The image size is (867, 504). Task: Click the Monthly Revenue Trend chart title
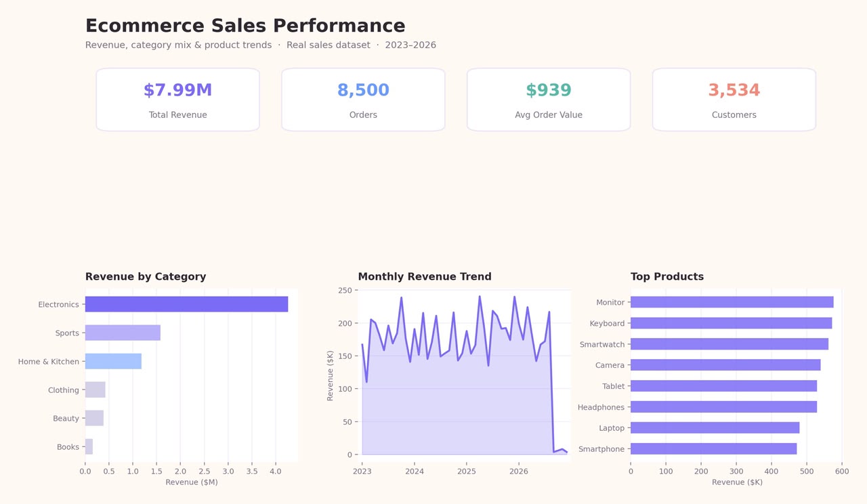click(425, 276)
